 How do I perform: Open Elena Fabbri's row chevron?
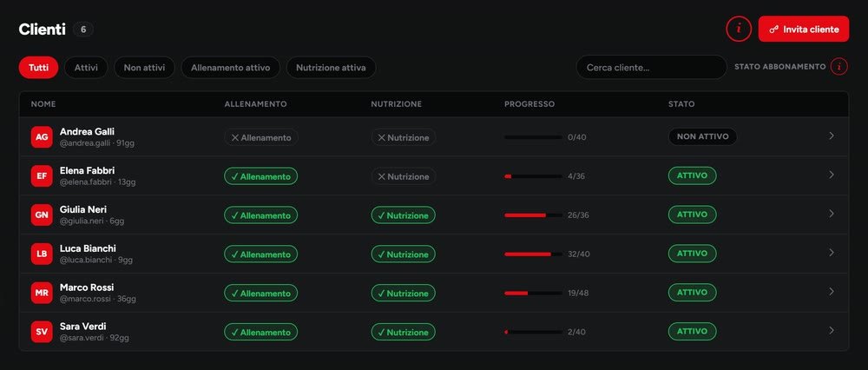pyautogui.click(x=832, y=175)
